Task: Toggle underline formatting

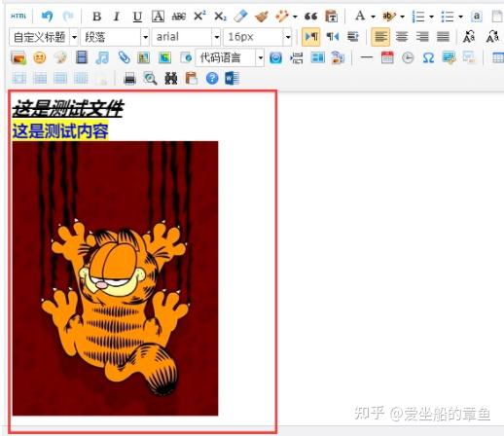Action: point(137,17)
